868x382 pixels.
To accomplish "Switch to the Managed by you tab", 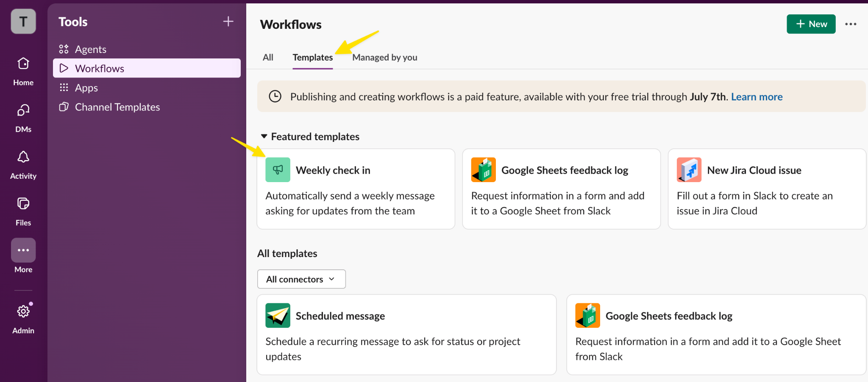I will [x=385, y=57].
